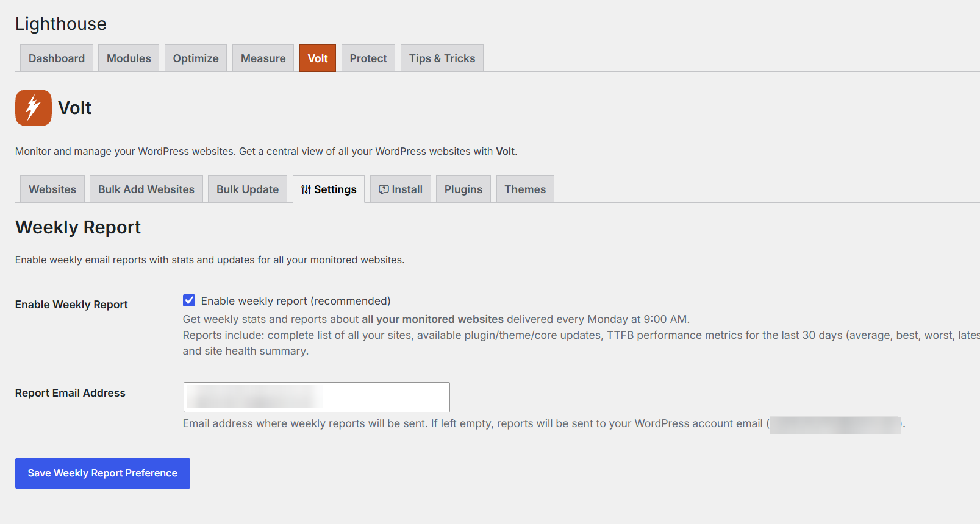The height and width of the screenshot is (524, 980).
Task: Switch to the Modules tab
Action: (x=129, y=58)
